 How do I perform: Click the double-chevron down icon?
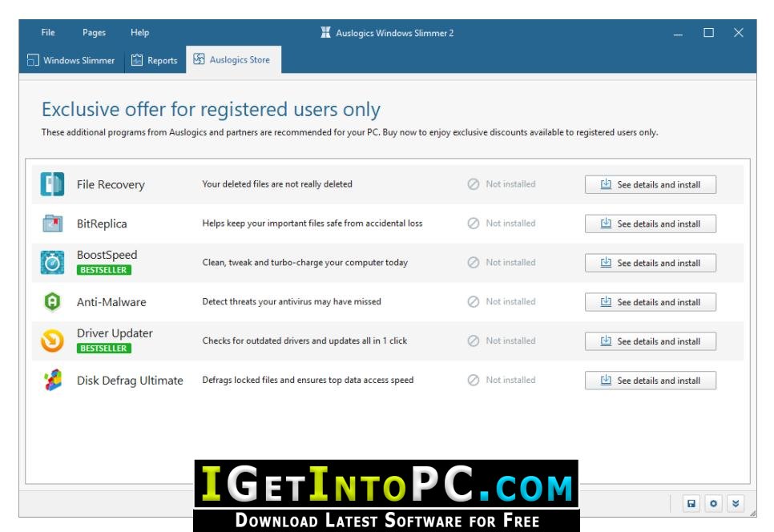[736, 503]
